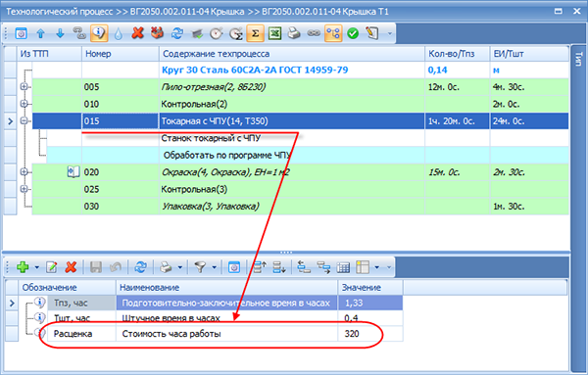Collapse operation 015 Токарная с ЧПУ

[x=24, y=121]
